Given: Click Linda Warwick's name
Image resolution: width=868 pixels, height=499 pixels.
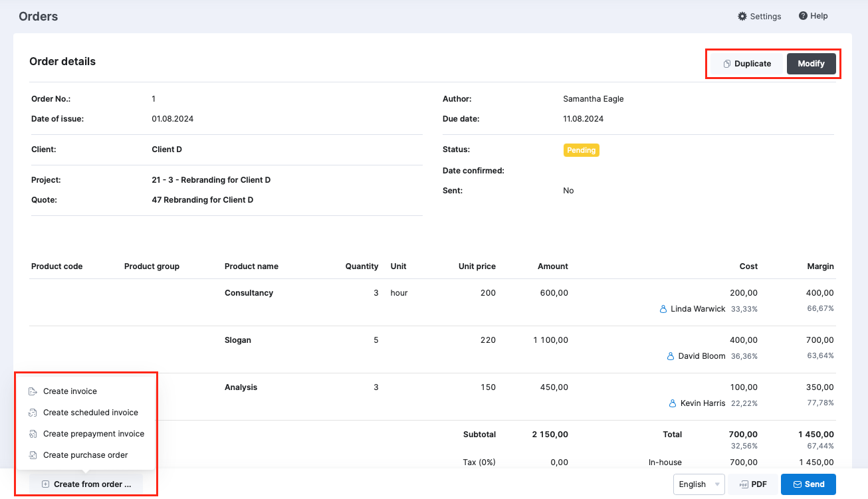Looking at the screenshot, I should coord(698,309).
